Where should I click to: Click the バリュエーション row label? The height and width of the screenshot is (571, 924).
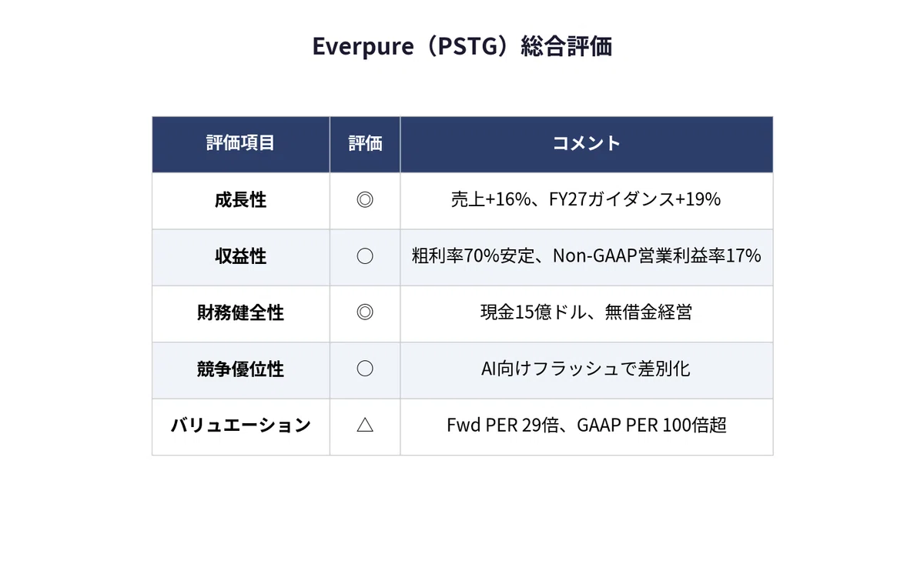[x=240, y=425]
